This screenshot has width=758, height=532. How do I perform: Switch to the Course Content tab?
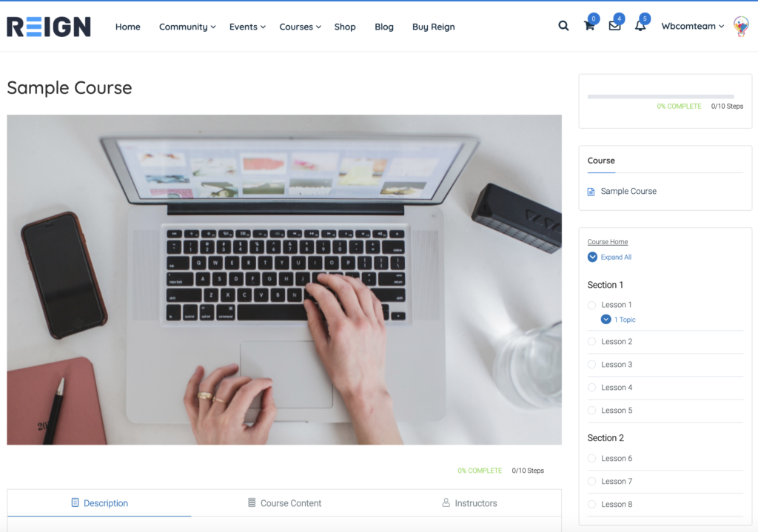coord(284,503)
